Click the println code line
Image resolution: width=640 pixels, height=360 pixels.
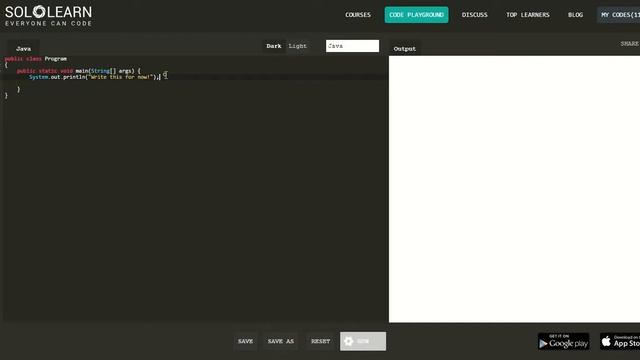pos(95,77)
